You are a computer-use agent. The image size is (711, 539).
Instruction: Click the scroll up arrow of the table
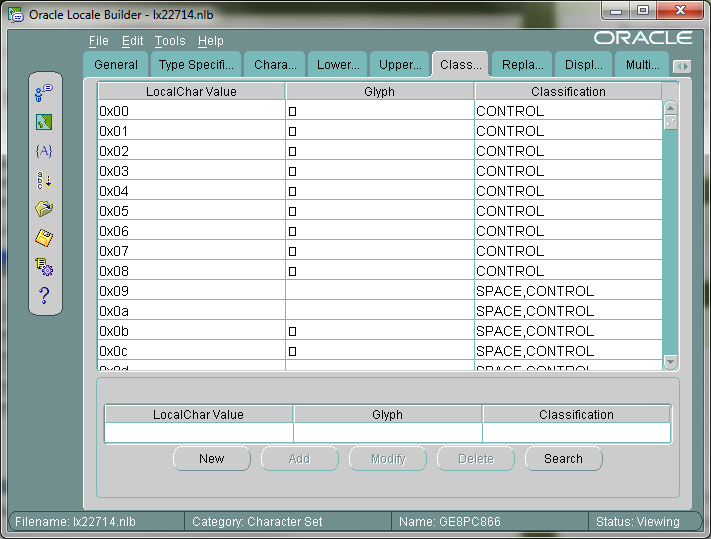670,108
